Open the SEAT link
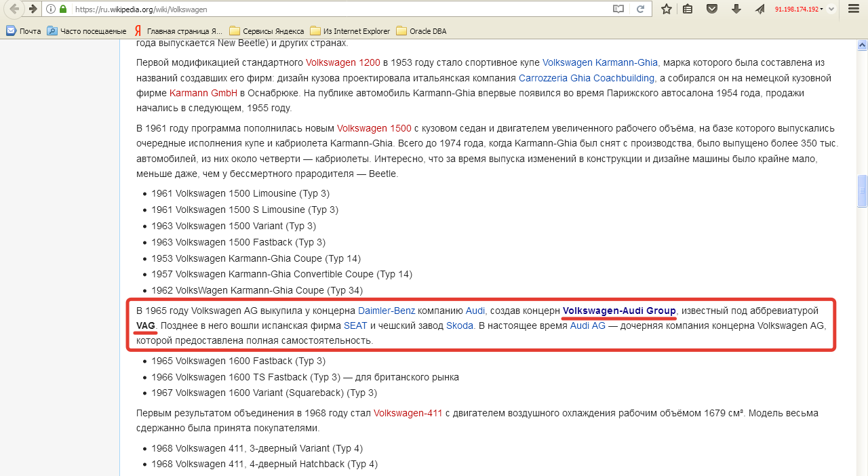Image resolution: width=868 pixels, height=476 pixels. [355, 325]
